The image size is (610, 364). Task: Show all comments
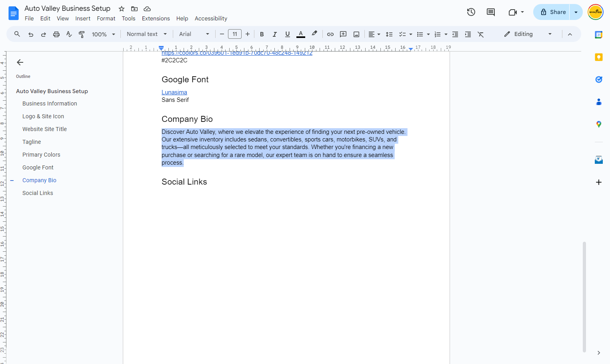[491, 12]
